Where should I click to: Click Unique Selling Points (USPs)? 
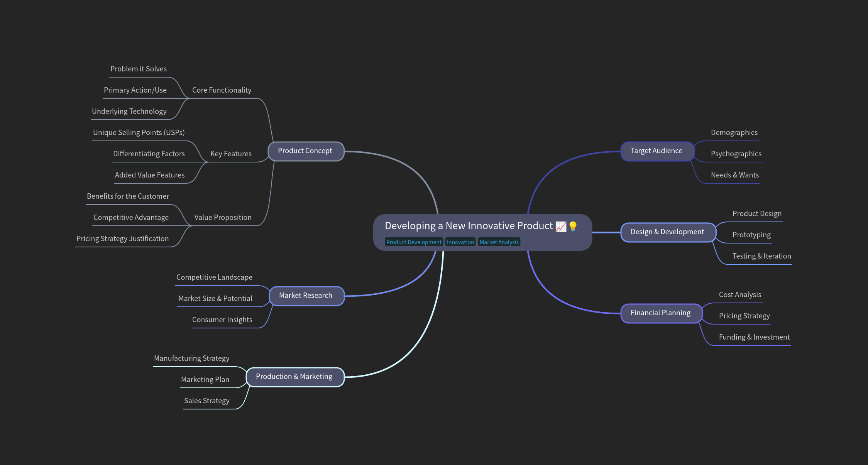pyautogui.click(x=139, y=133)
